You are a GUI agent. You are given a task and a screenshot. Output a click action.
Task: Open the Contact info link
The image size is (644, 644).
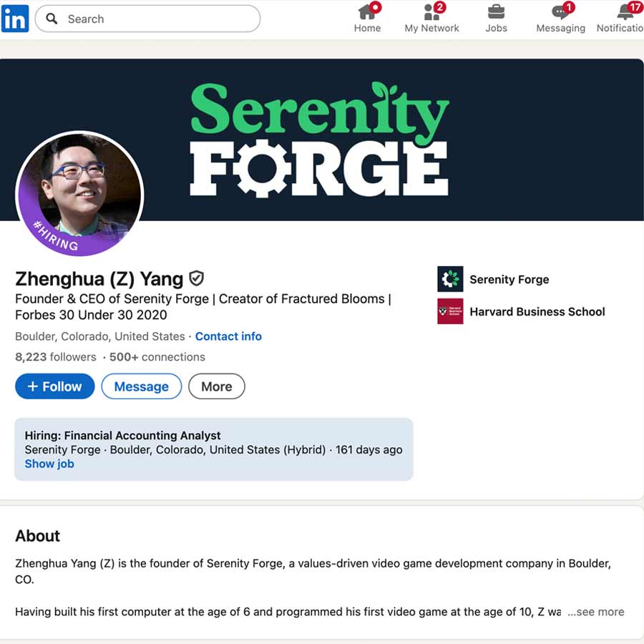point(228,336)
